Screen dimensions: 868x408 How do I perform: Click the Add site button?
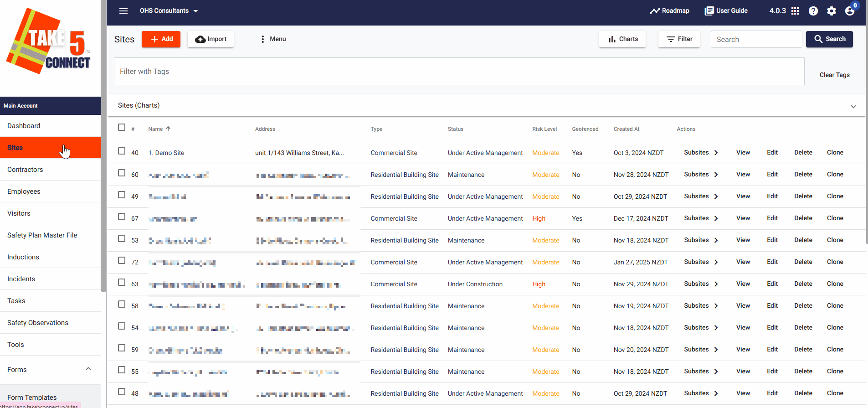161,39
